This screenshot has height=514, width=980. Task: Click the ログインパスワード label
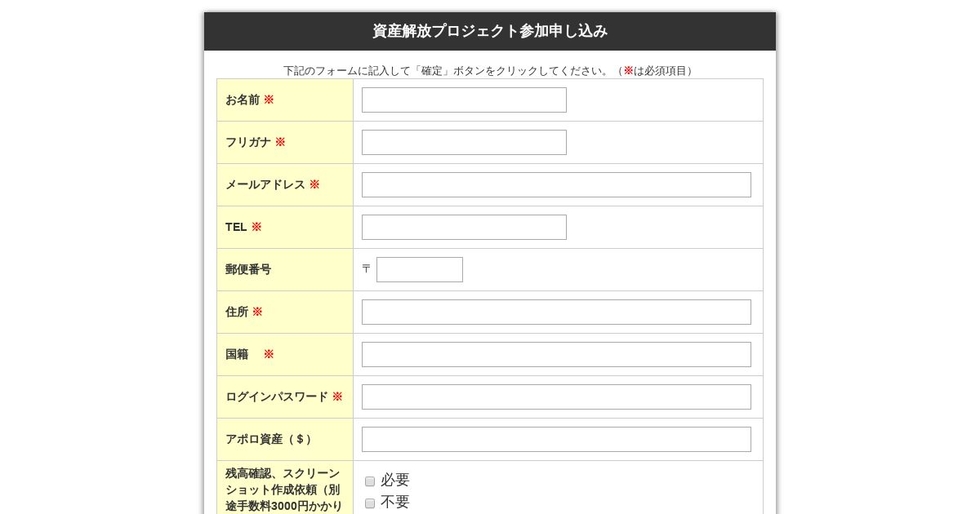(277, 397)
